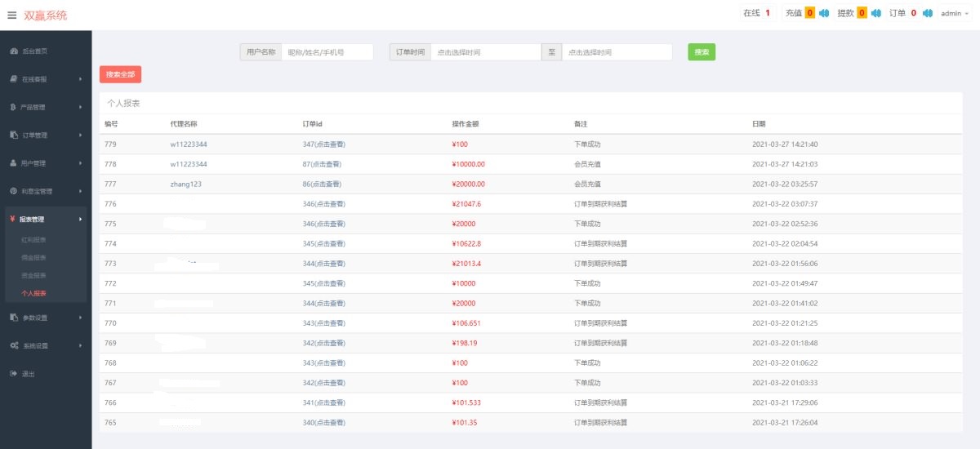This screenshot has width=980, height=449.
Task: Click the 个人报表 panel heading
Action: point(123,103)
